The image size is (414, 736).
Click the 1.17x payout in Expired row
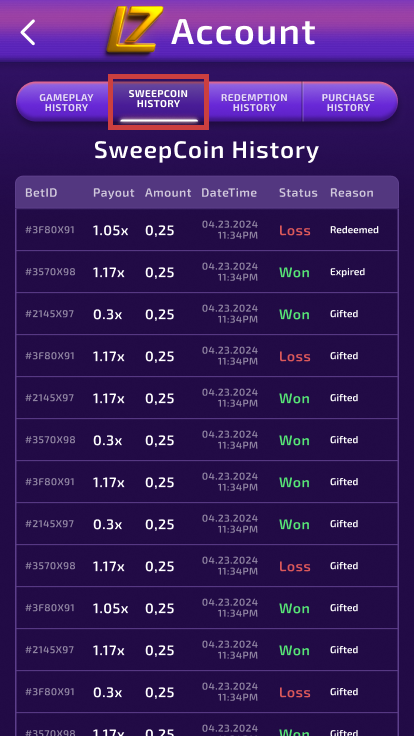pyautogui.click(x=109, y=272)
